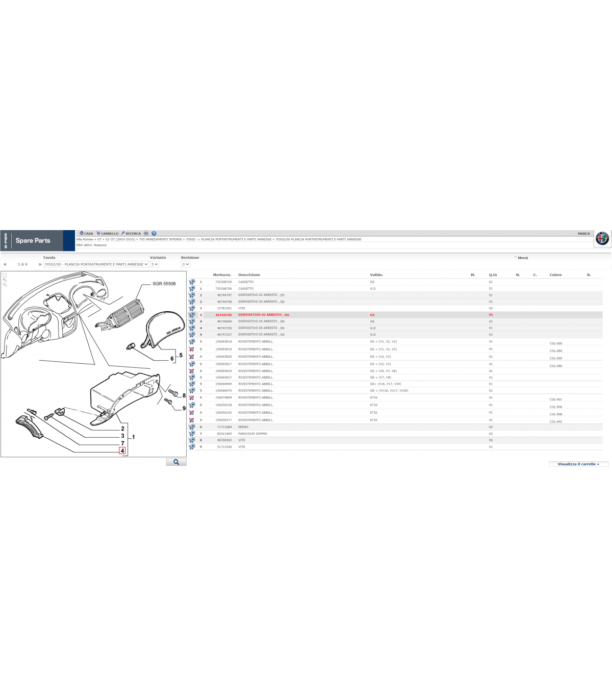The image size is (612, 700).
Task: Add part 71713084 PERNO to cart
Action: (192, 427)
